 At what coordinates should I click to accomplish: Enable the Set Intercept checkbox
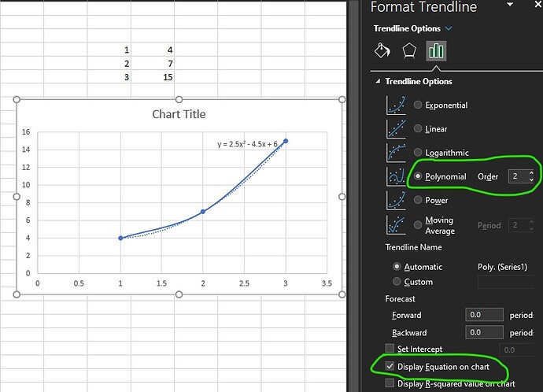[x=390, y=349]
